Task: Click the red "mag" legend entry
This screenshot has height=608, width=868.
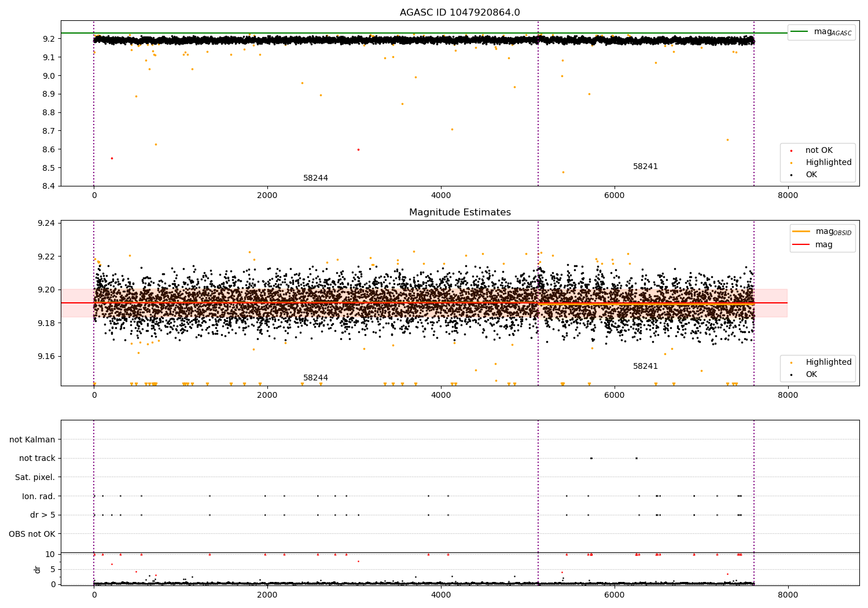Action: (812, 245)
